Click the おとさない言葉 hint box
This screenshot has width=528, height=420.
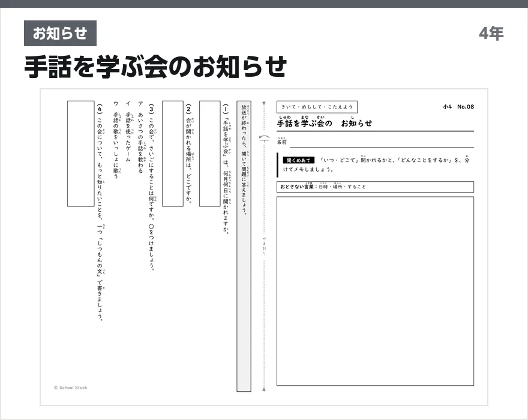click(x=375, y=187)
